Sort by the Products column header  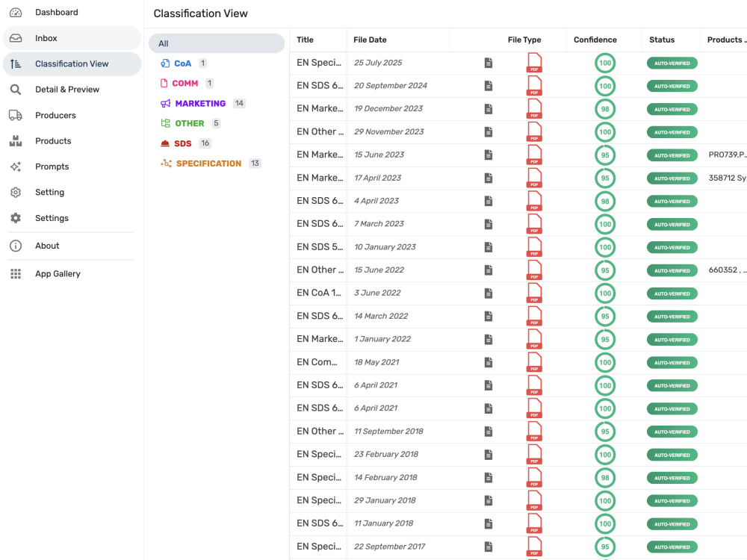(x=727, y=40)
